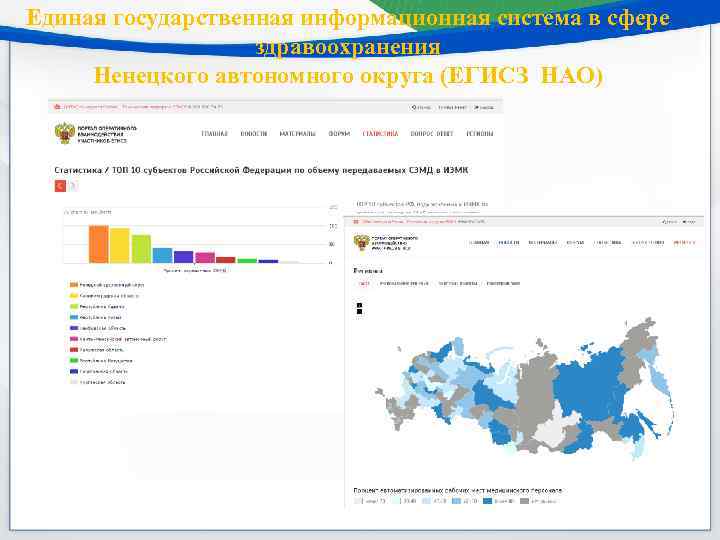Click the light blue bar in the chart
The height and width of the screenshot is (540, 720).
[162, 255]
